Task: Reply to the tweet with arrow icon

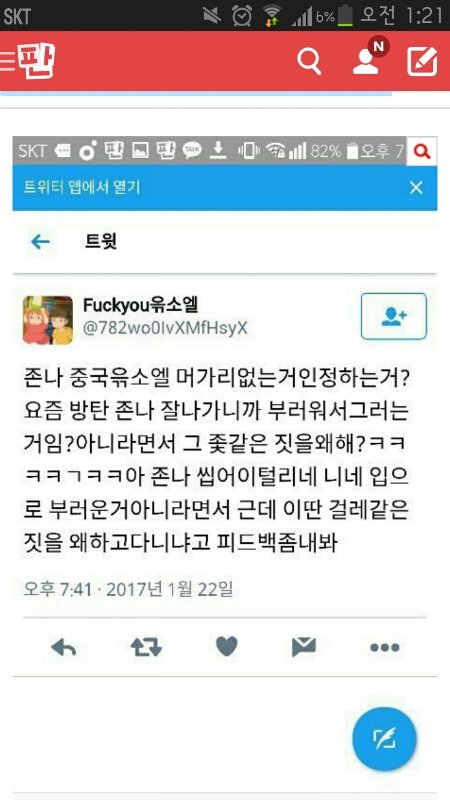Action: point(64,647)
